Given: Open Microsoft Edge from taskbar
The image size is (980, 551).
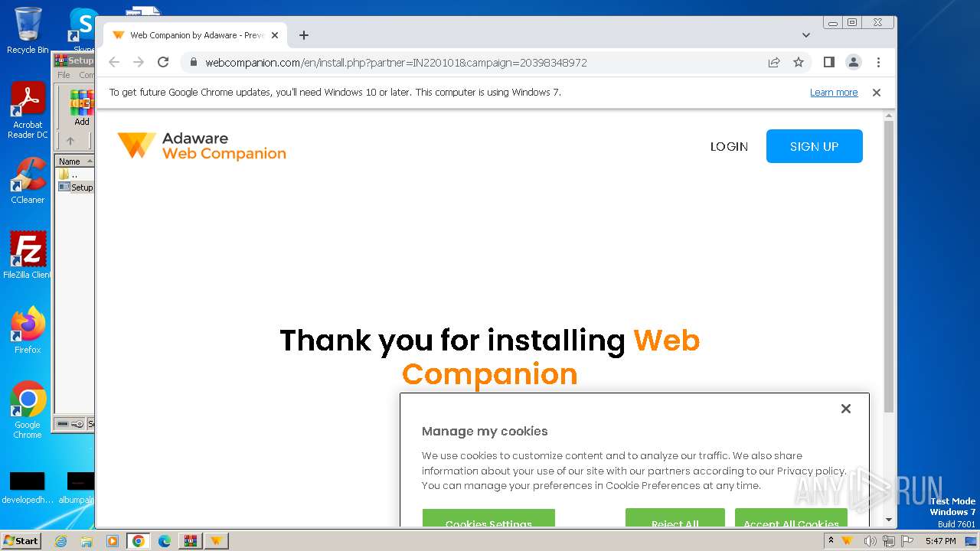Looking at the screenshot, I should tap(164, 541).
